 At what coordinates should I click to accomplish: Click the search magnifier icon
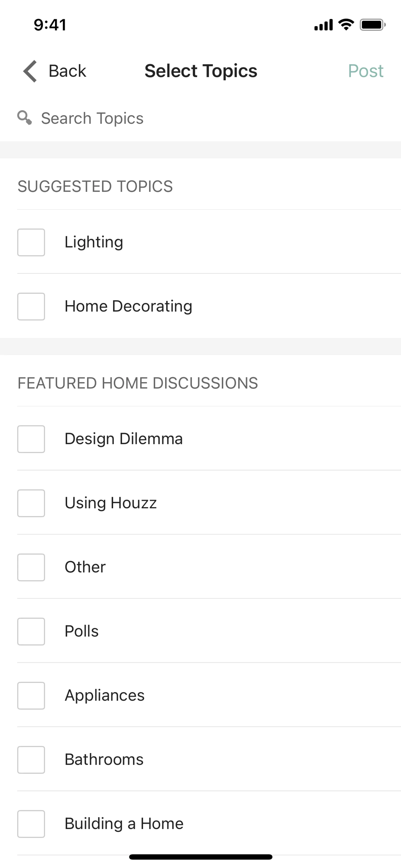click(25, 118)
